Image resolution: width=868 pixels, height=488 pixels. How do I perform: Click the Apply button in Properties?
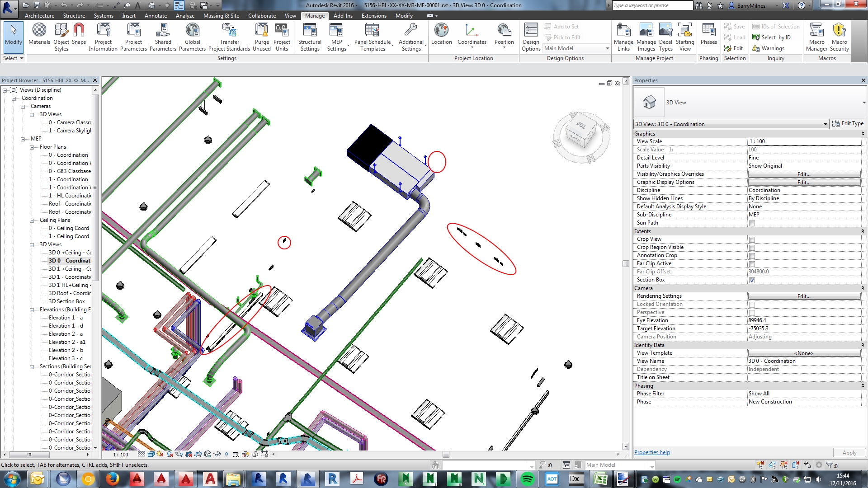(849, 452)
